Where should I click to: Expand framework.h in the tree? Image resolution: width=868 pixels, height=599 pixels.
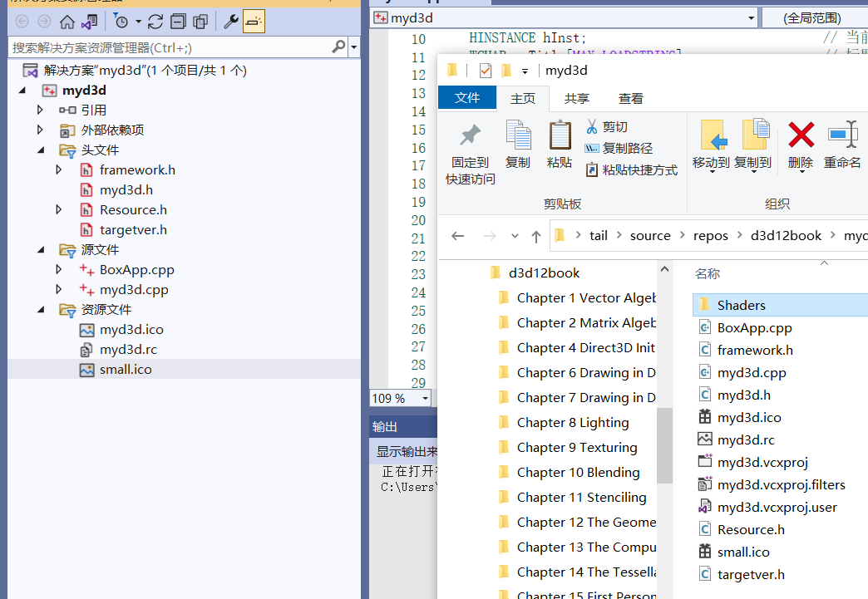click(x=59, y=169)
